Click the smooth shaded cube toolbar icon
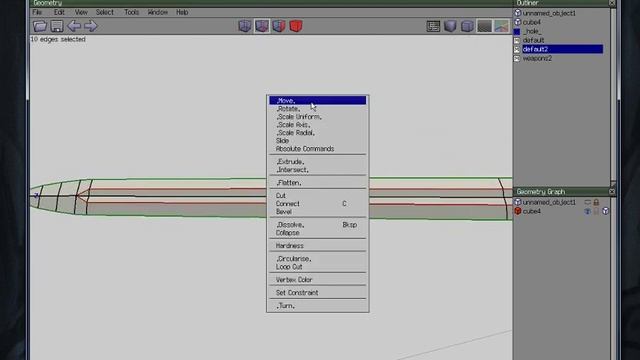The height and width of the screenshot is (360, 640). 467,26
